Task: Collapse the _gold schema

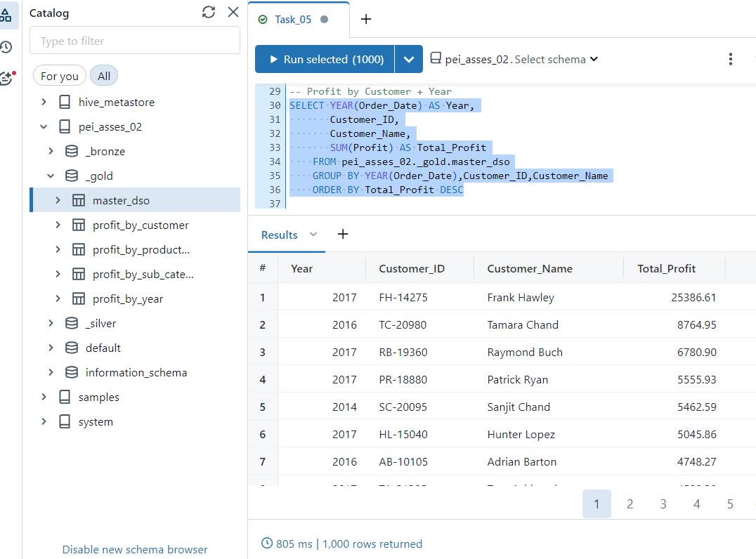Action: (51, 176)
